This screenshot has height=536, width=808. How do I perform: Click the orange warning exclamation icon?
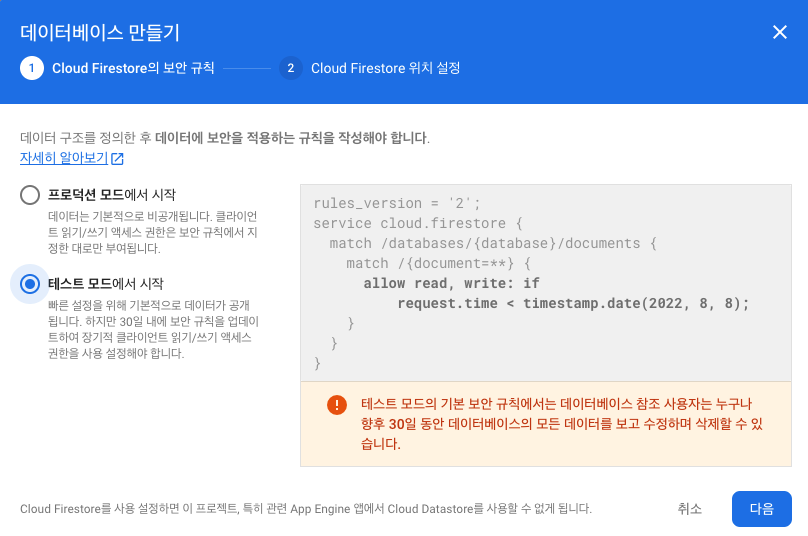(x=337, y=405)
